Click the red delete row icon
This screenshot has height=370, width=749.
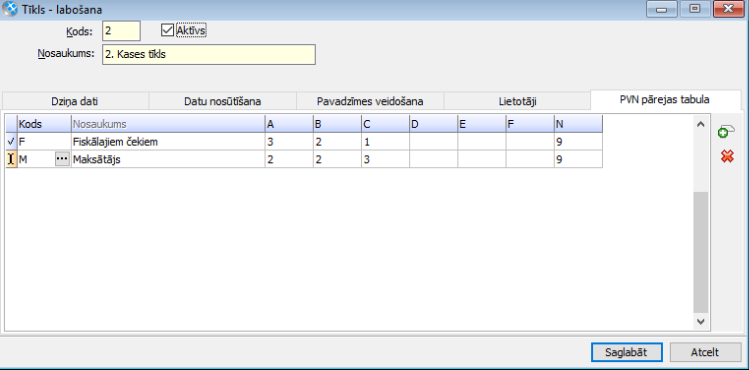click(x=727, y=156)
